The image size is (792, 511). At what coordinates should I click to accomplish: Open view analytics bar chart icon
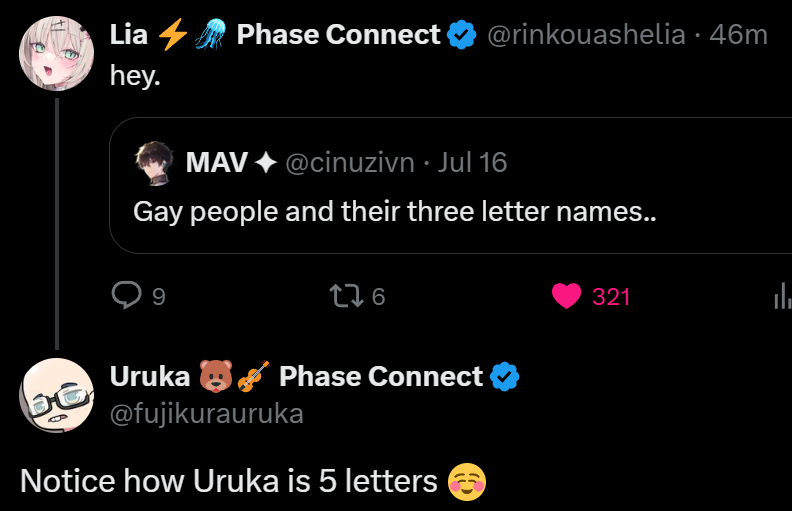pyautogui.click(x=782, y=296)
